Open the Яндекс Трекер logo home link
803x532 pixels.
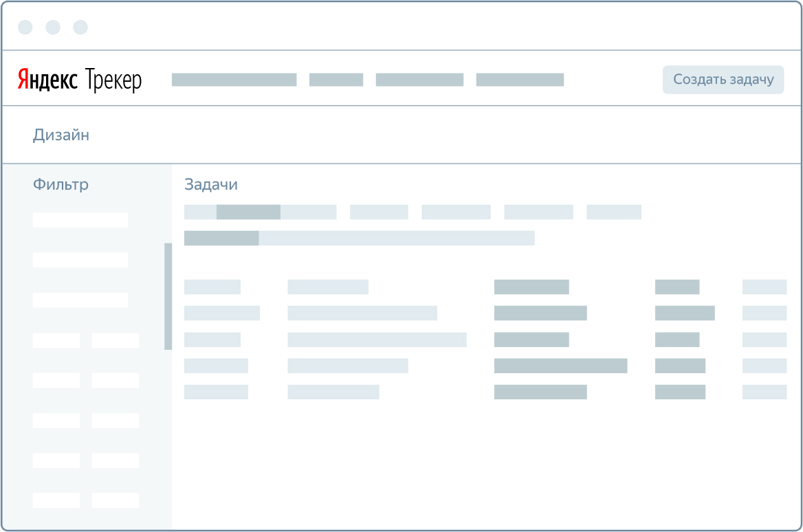tap(79, 80)
